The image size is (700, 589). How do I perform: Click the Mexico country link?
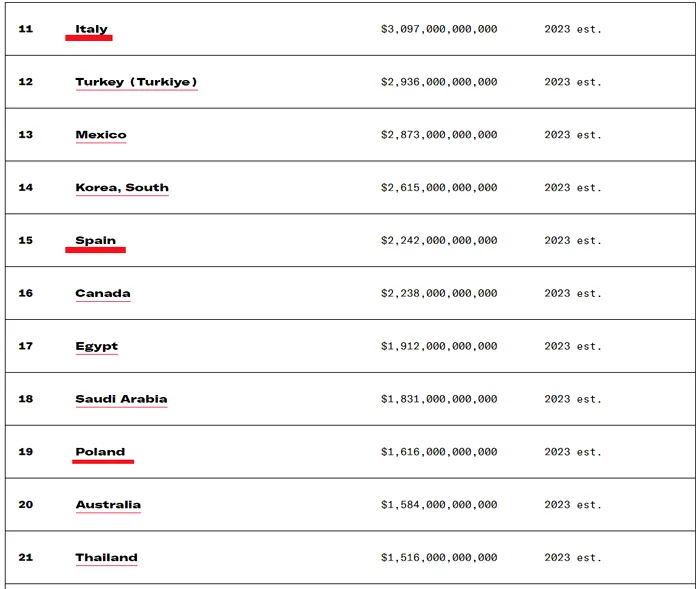[x=101, y=135]
